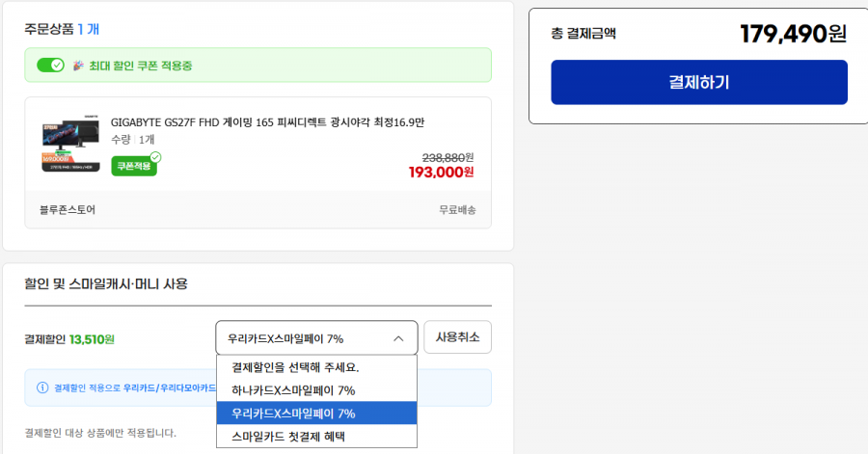Image resolution: width=868 pixels, height=454 pixels.
Task: Click the 우리카드/우리다모아카드 notice text
Action: click(x=170, y=387)
